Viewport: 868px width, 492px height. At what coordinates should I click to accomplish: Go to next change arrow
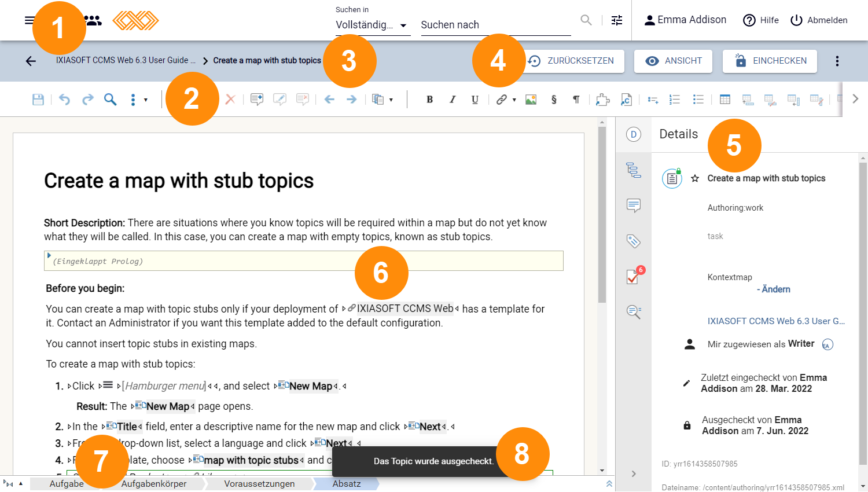click(351, 100)
